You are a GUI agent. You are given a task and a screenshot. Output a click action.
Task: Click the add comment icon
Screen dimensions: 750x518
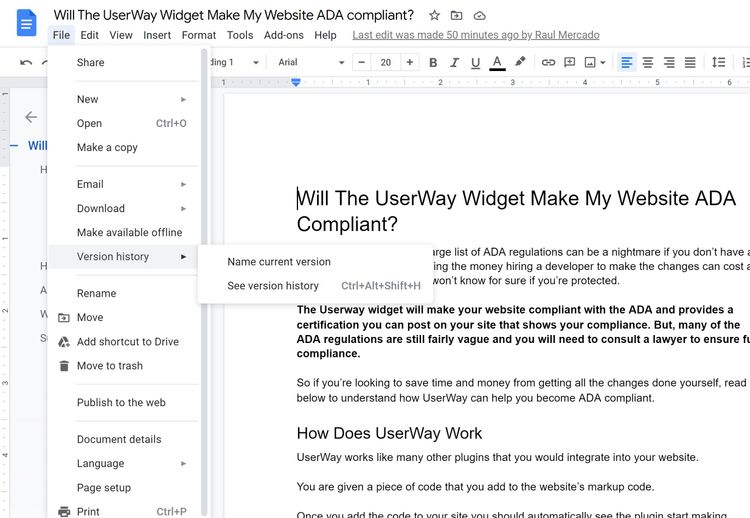point(569,62)
